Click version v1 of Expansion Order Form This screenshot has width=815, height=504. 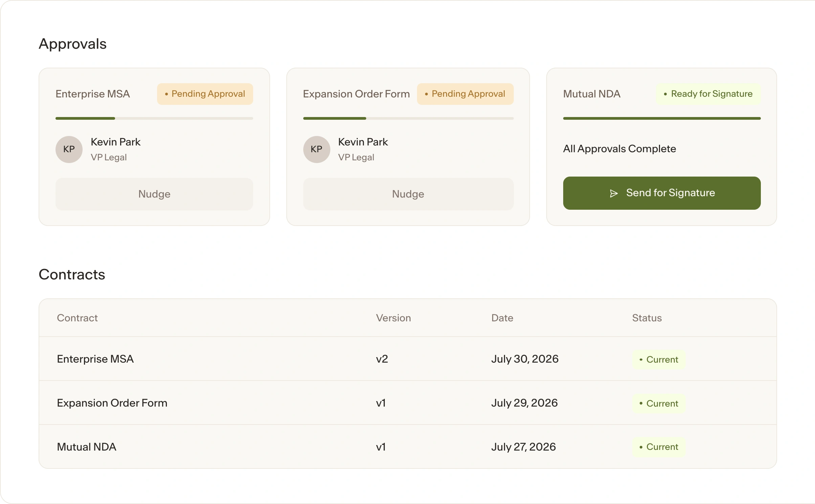[x=381, y=403]
